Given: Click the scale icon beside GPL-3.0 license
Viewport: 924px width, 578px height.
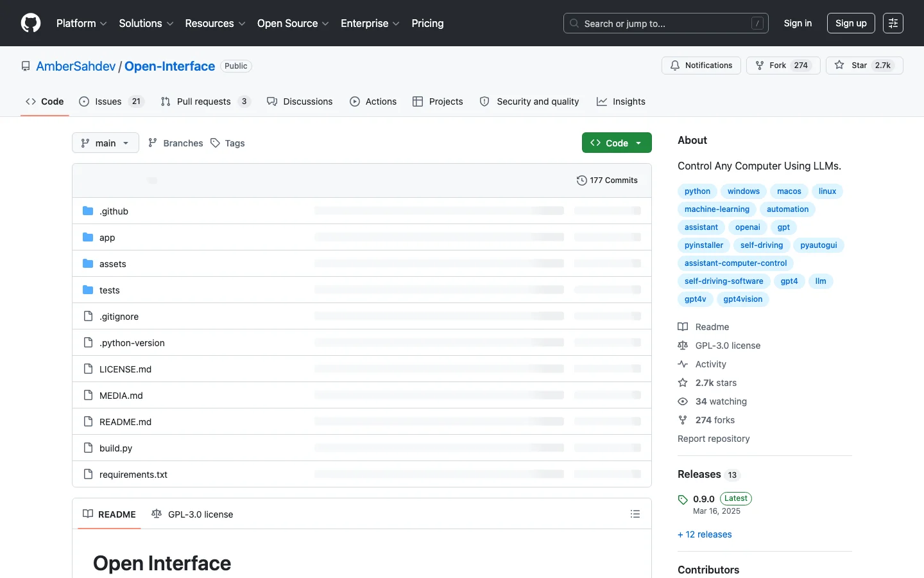Looking at the screenshot, I should pos(683,346).
